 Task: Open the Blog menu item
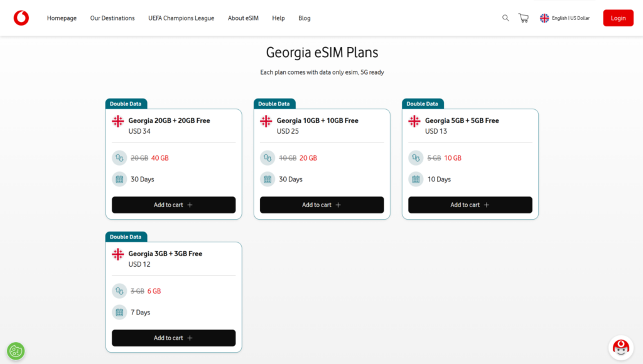(305, 18)
